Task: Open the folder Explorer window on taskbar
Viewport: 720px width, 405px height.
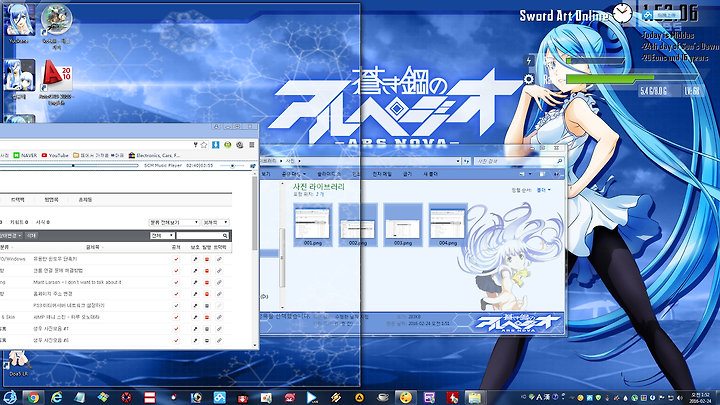Action: (x=474, y=397)
